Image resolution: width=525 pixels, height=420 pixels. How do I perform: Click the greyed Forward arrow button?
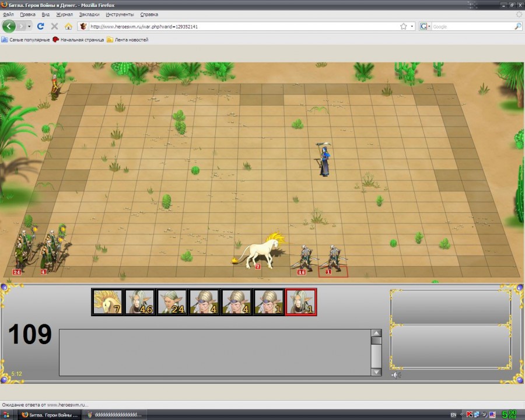tap(22, 26)
